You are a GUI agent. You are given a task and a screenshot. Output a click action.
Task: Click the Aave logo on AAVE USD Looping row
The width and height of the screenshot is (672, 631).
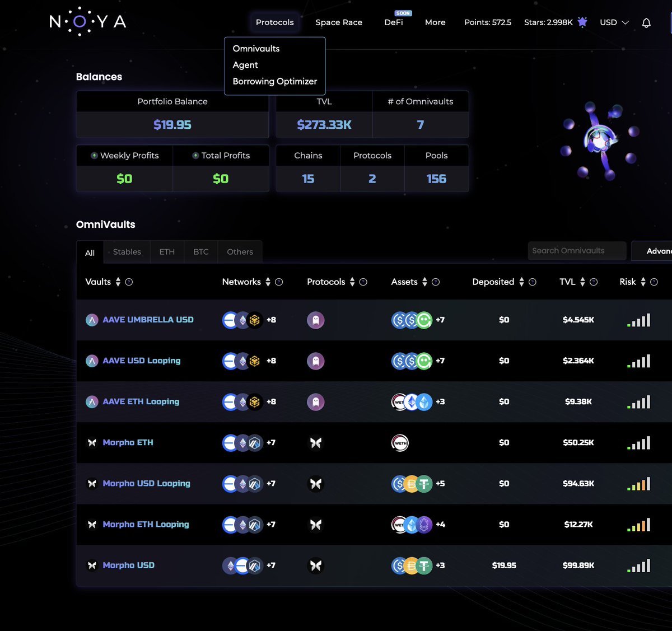point(92,361)
